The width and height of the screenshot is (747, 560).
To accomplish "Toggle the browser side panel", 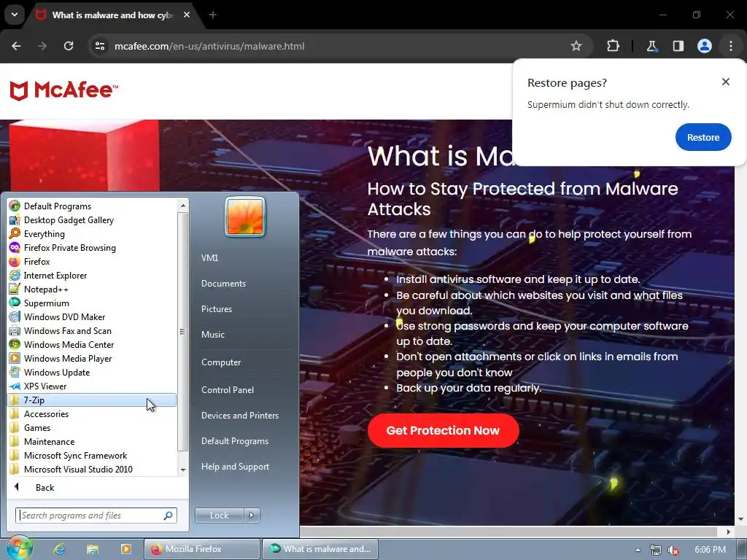I will click(x=678, y=46).
